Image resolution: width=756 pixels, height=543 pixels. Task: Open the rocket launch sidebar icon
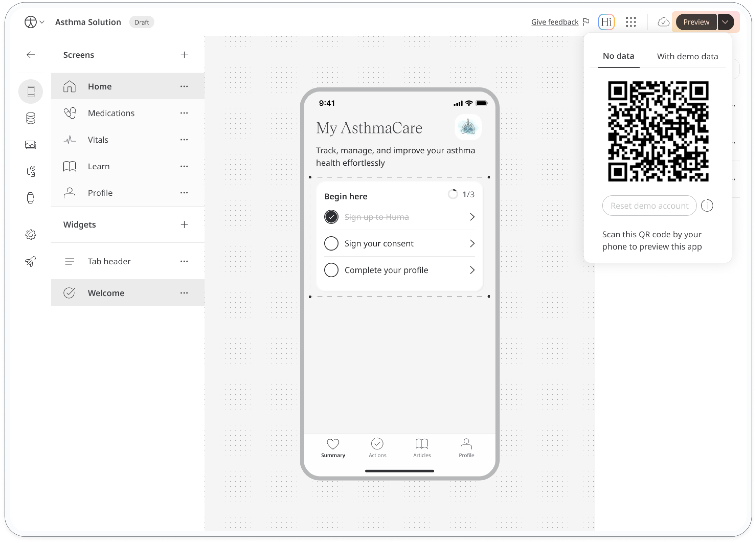point(31,261)
